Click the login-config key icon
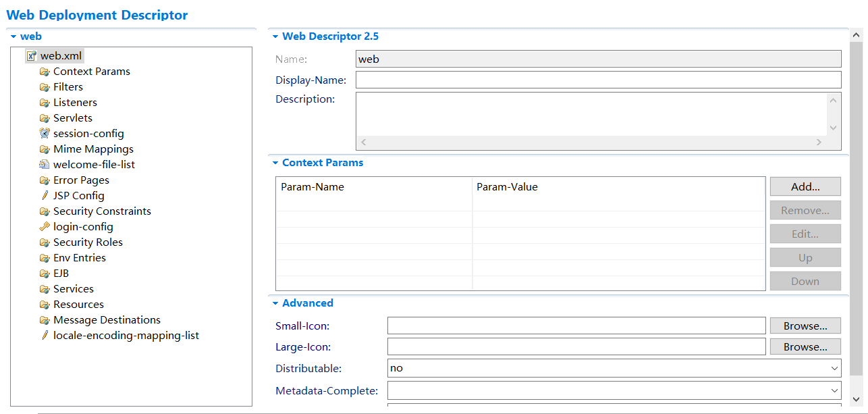 pyautogui.click(x=45, y=227)
